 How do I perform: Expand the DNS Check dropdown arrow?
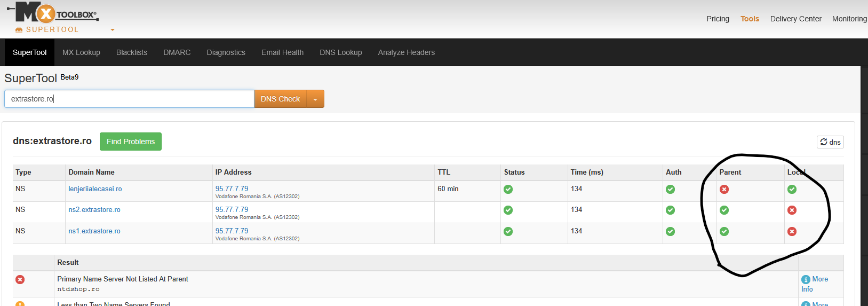(x=315, y=99)
